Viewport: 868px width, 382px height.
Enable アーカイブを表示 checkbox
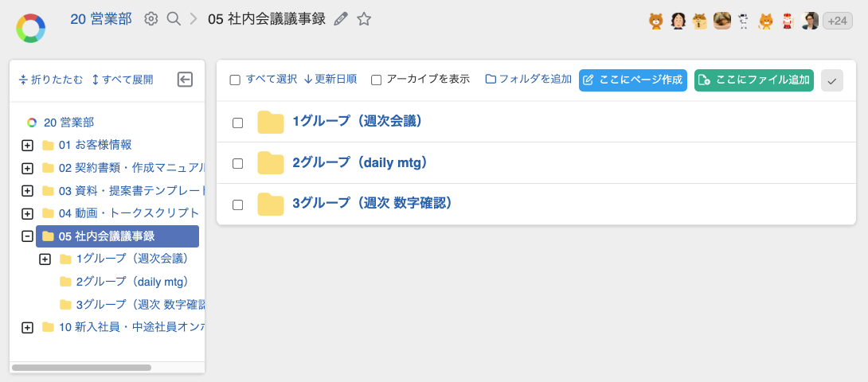point(377,80)
